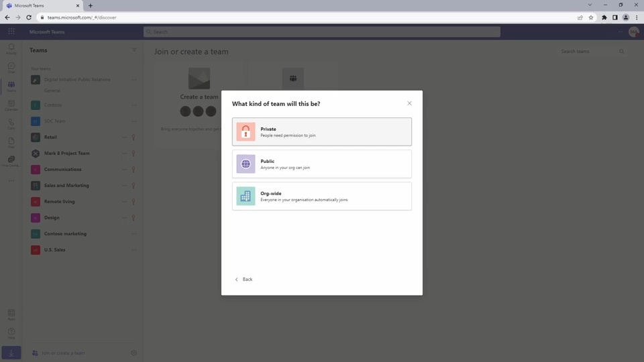644x362 pixels.
Task: Open more options for Digital Initiative team
Action: tap(134, 80)
